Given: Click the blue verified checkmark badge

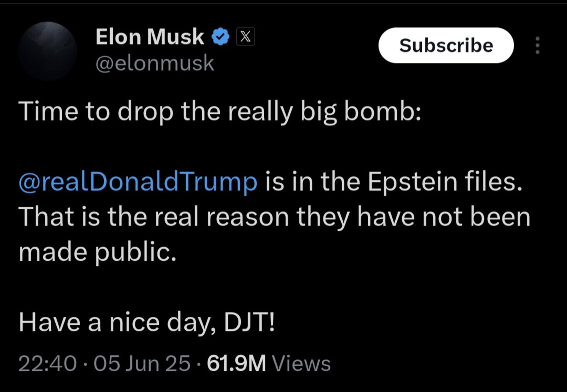Looking at the screenshot, I should coord(220,37).
